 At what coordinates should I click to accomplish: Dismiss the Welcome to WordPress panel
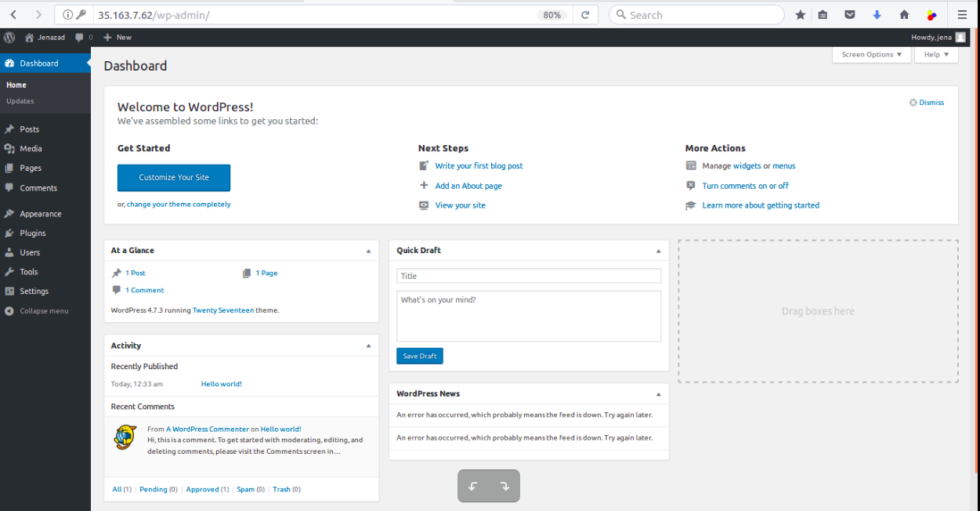click(x=927, y=102)
